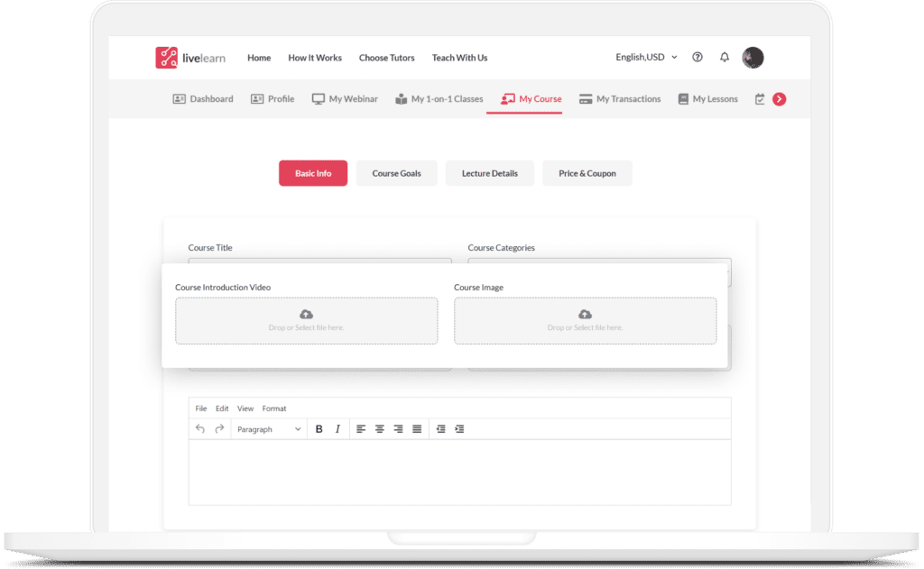
Task: Switch to the Lecture Details tab
Action: (489, 173)
